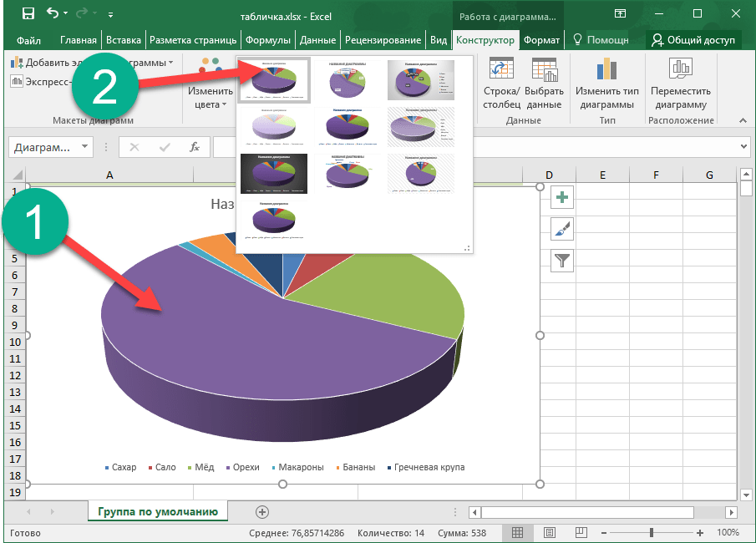
Task: Expand the formula bar chevron
Action: (744, 147)
